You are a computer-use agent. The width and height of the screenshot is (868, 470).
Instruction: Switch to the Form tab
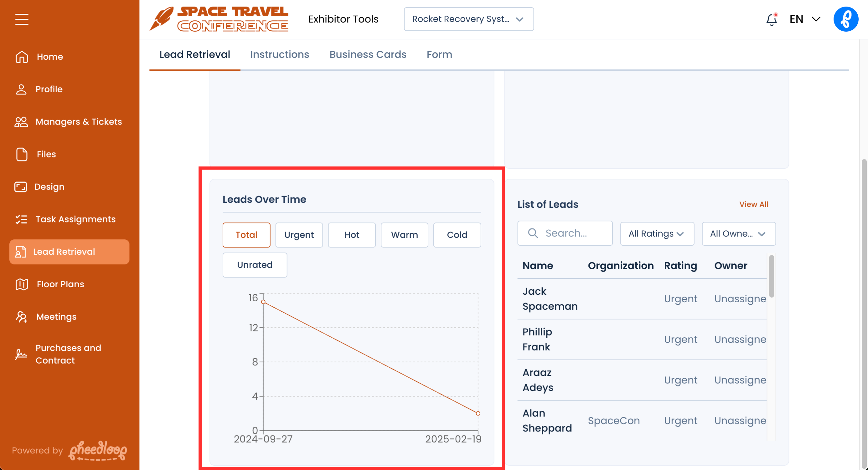439,54
